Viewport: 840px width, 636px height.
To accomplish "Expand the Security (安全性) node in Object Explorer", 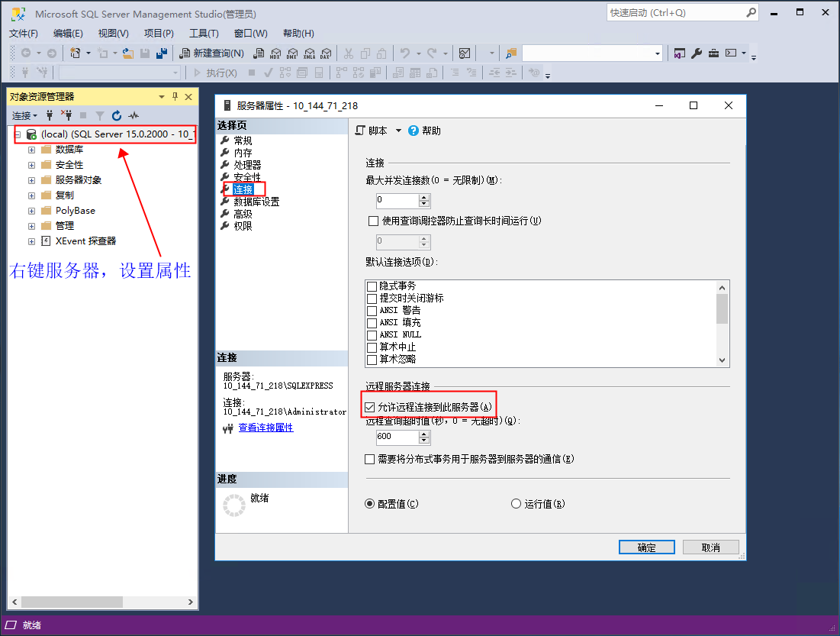I will point(31,165).
